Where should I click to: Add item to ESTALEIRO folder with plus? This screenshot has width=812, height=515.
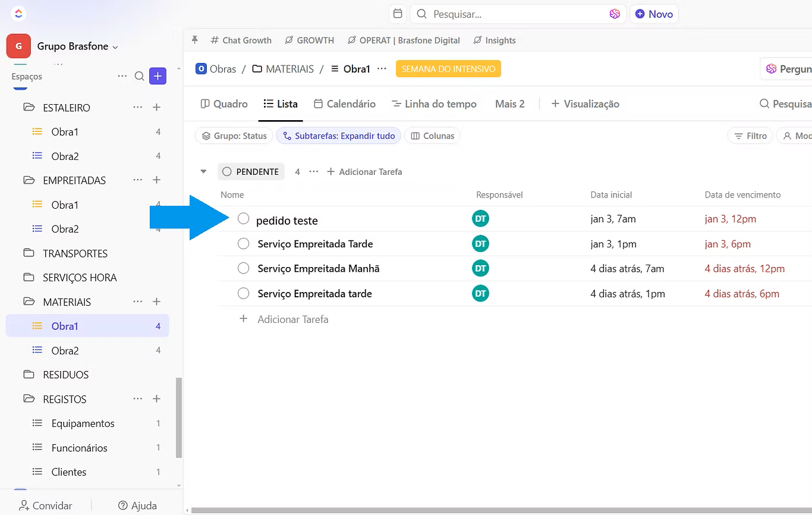coord(157,108)
